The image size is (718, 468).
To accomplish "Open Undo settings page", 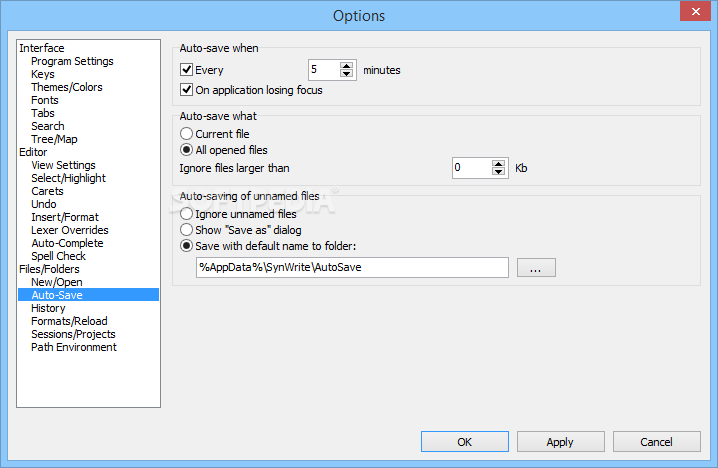I will [x=44, y=204].
